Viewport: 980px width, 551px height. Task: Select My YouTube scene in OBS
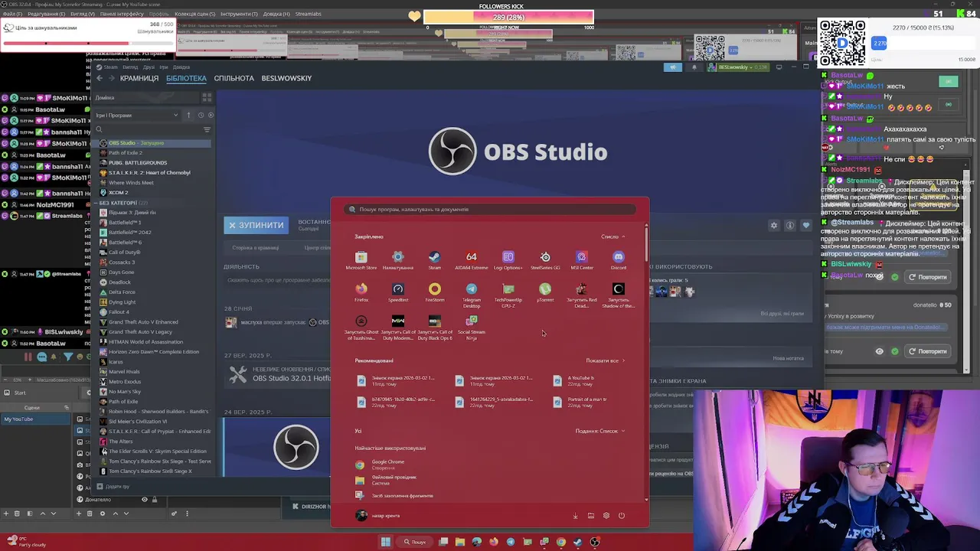click(x=36, y=419)
